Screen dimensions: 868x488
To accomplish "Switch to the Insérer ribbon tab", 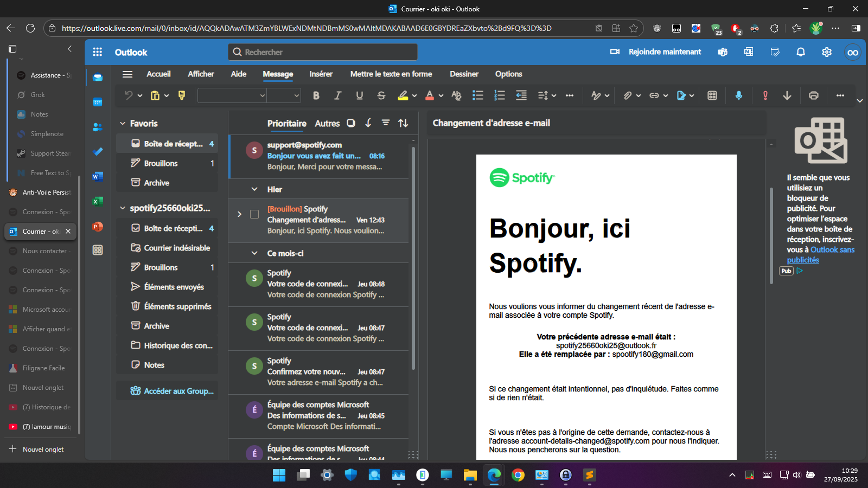I will point(321,74).
